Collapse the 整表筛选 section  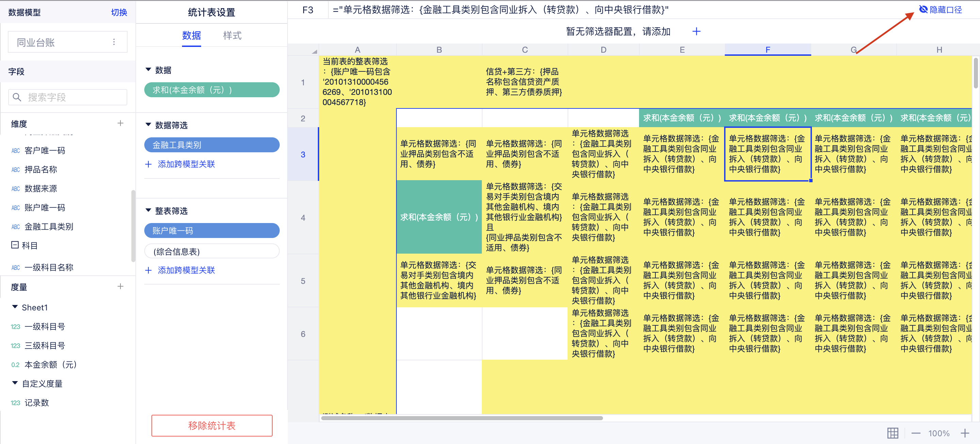pos(148,210)
